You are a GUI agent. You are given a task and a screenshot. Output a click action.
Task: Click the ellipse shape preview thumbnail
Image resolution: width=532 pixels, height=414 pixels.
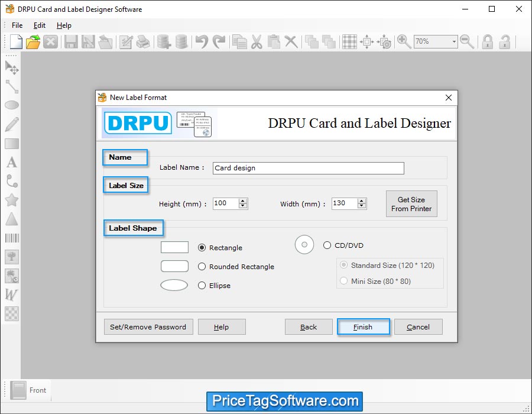[x=174, y=286]
